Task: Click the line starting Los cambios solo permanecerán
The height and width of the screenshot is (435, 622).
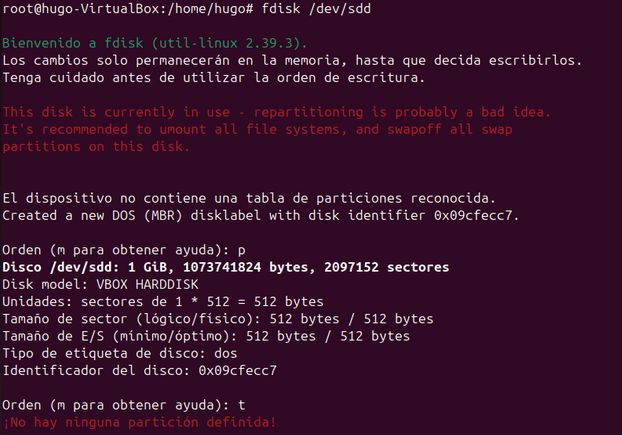Action: (x=289, y=61)
